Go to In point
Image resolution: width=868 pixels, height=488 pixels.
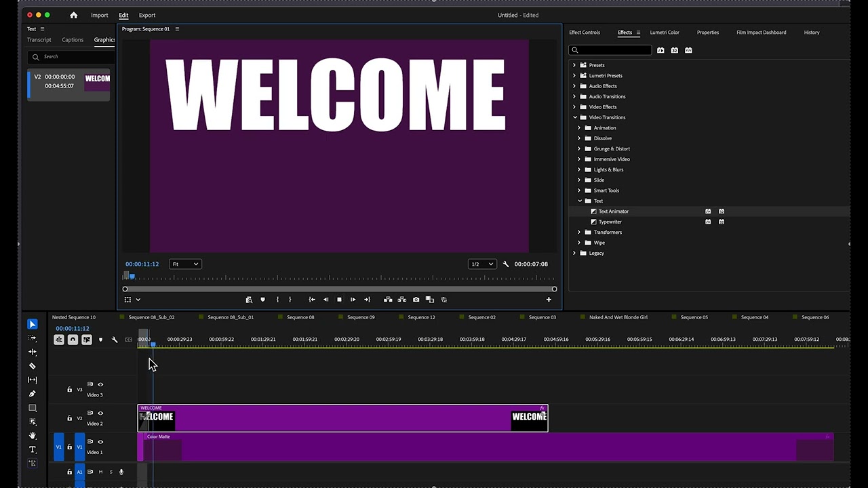pyautogui.click(x=312, y=300)
